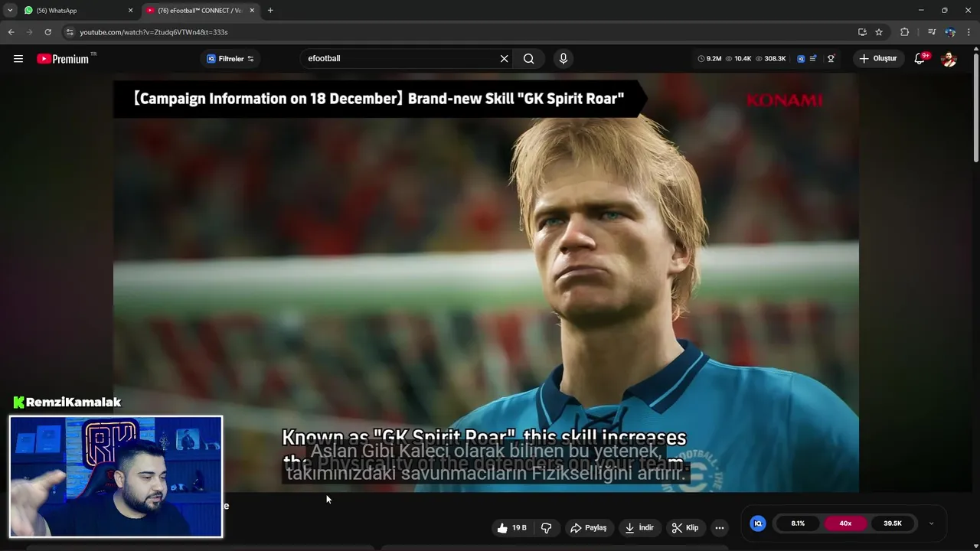The height and width of the screenshot is (551, 980).
Task: Click the 8.1% stat pill
Action: (x=798, y=523)
